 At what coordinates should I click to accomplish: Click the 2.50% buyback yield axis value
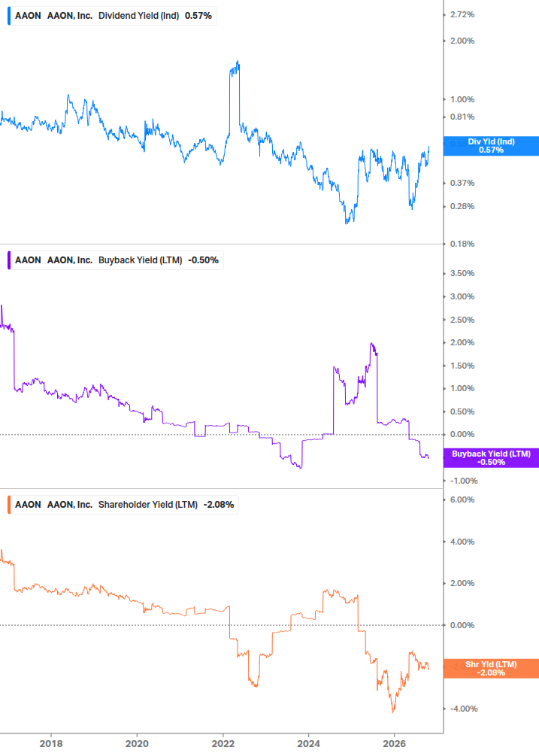coord(462,320)
